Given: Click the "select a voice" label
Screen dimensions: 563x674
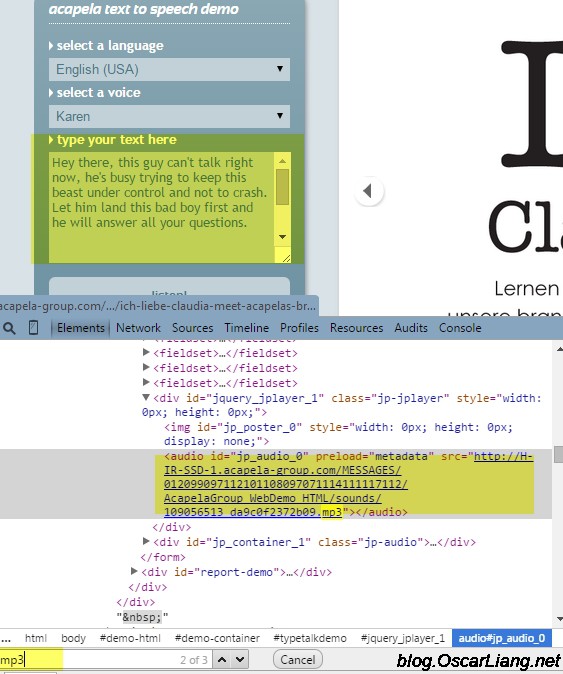Looking at the screenshot, I should click(98, 92).
